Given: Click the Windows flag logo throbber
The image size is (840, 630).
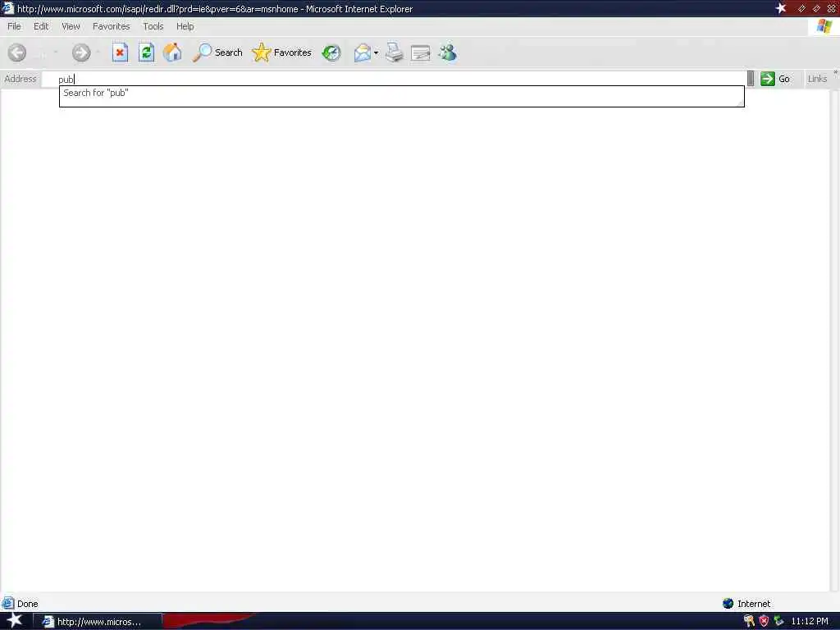Looking at the screenshot, I should [824, 26].
